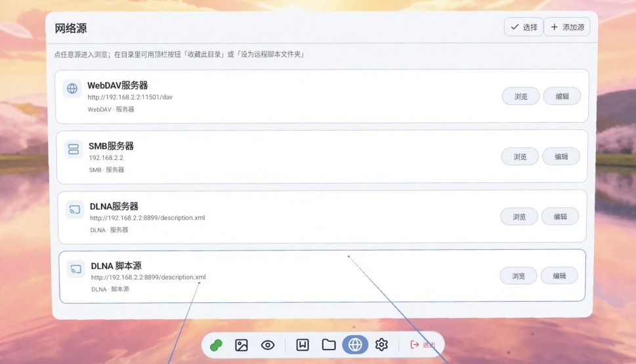Click 浏览 for WebDAV服务器
636x364 pixels.
pos(520,96)
